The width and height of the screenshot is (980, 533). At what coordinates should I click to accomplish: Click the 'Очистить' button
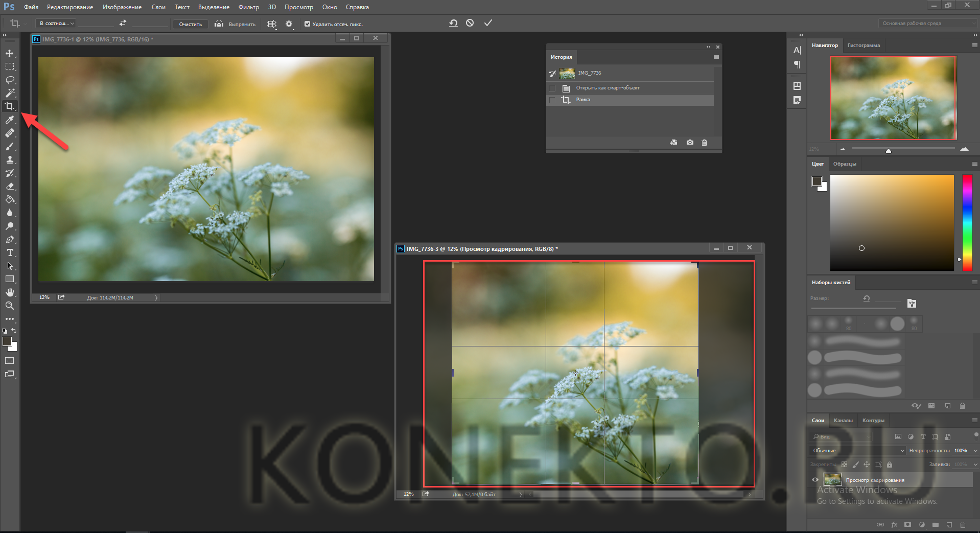click(190, 24)
